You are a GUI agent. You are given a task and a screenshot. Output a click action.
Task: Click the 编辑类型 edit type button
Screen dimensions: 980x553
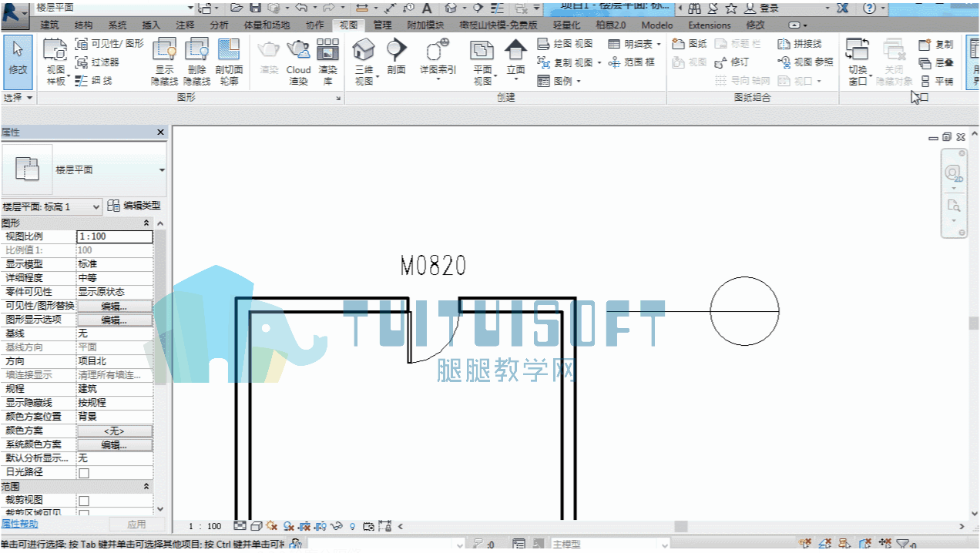(134, 206)
